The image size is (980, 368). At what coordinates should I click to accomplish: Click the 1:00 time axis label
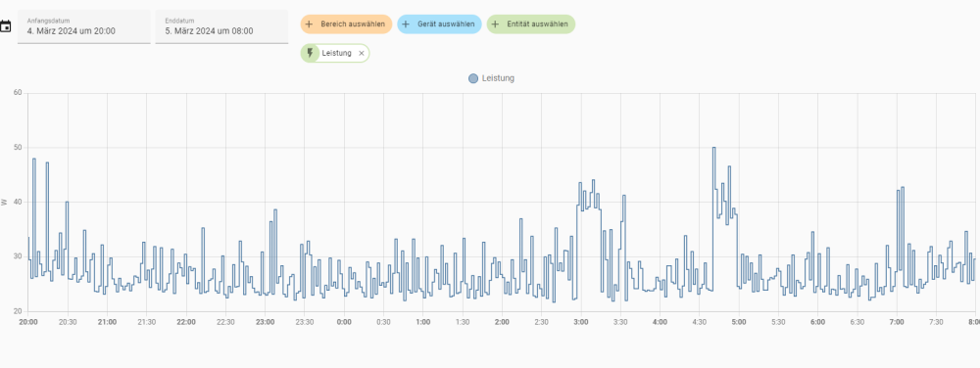click(423, 322)
